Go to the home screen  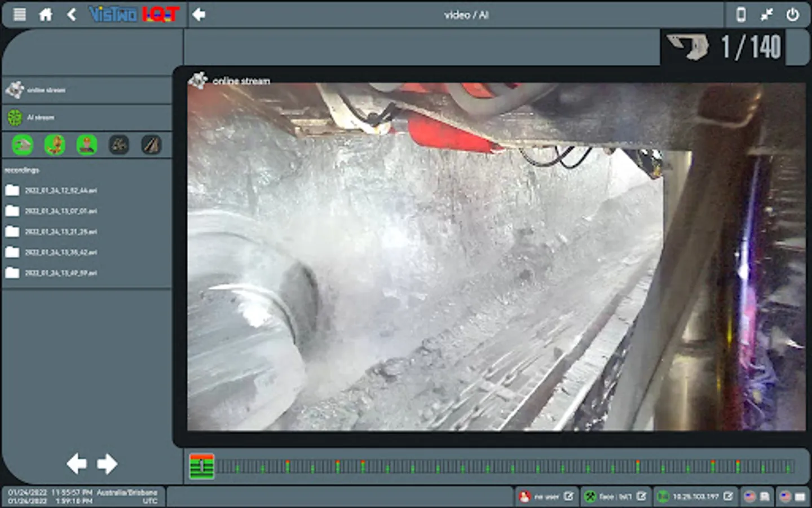coord(46,14)
